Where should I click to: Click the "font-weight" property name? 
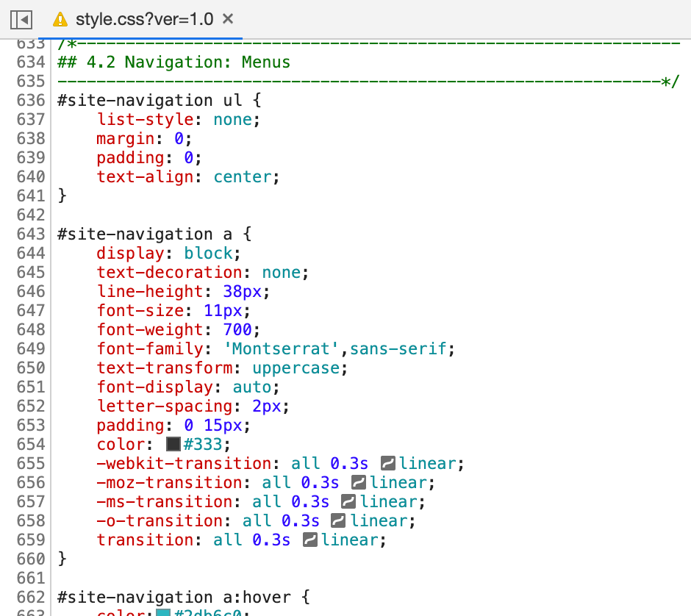pyautogui.click(x=150, y=329)
